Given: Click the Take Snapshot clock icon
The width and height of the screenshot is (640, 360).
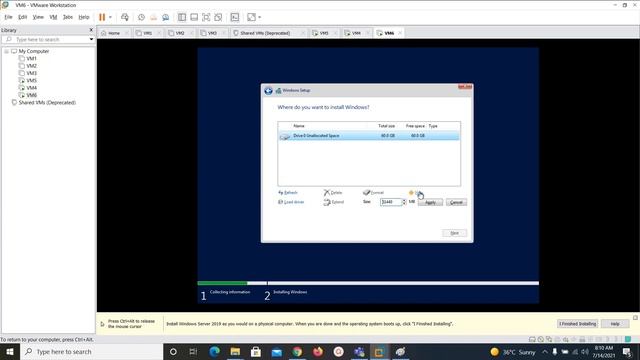Looking at the screenshot, I should click(x=141, y=17).
